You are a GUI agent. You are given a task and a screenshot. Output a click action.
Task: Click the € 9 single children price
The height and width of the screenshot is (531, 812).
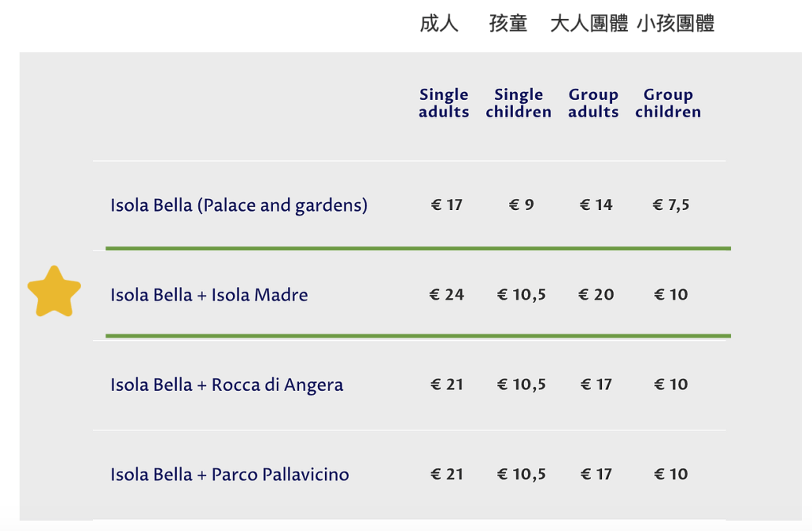[x=521, y=205]
